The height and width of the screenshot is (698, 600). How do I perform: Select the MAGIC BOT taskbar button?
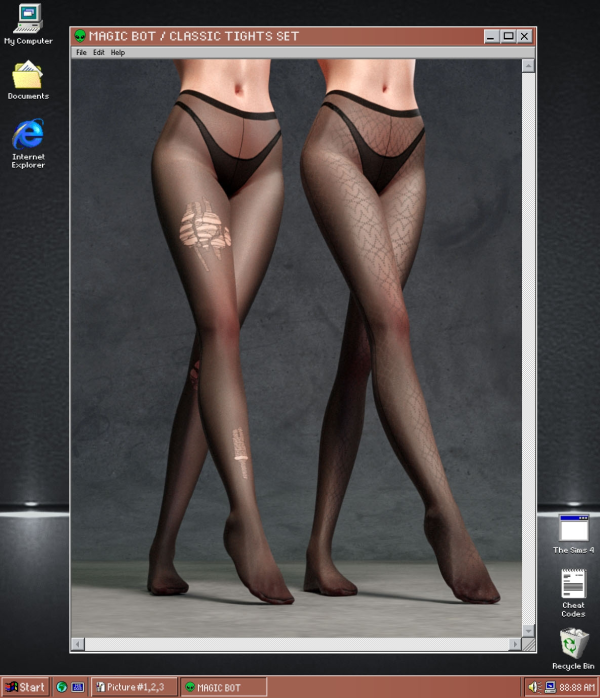[x=223, y=687]
